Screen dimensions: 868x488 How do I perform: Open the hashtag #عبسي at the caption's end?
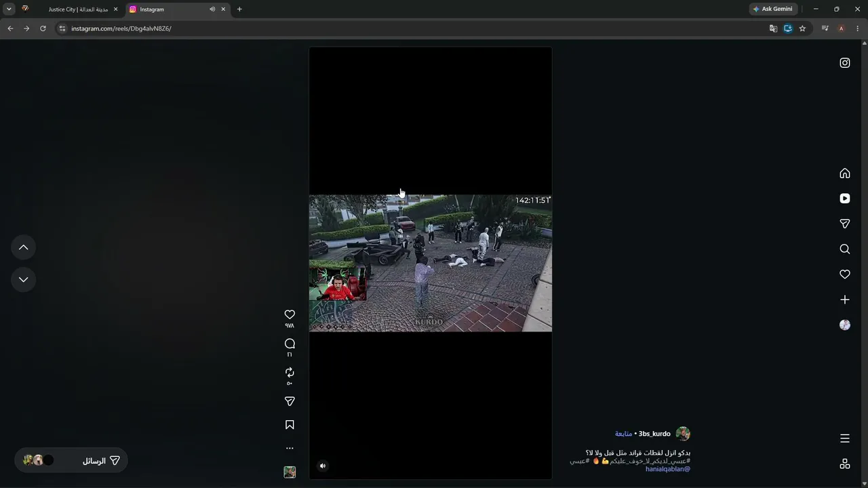[x=579, y=461]
